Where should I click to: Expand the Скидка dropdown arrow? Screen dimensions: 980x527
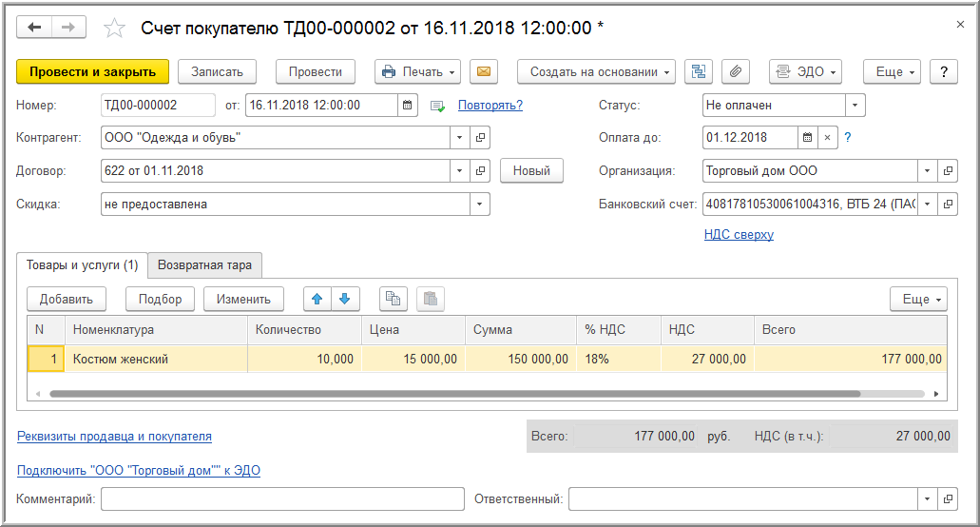[480, 204]
